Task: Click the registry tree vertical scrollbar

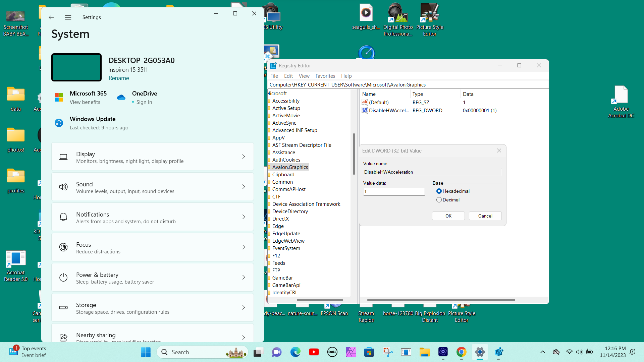Action: 354,154
